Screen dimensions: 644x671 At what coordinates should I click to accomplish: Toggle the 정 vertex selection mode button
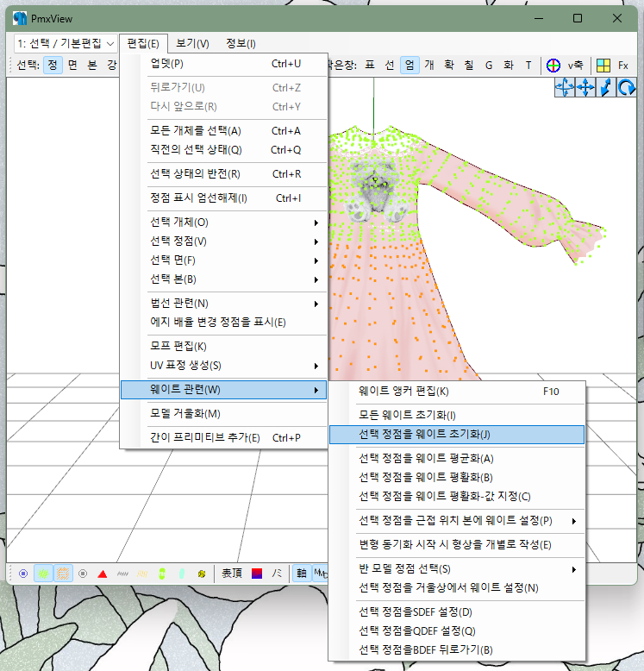[53, 65]
